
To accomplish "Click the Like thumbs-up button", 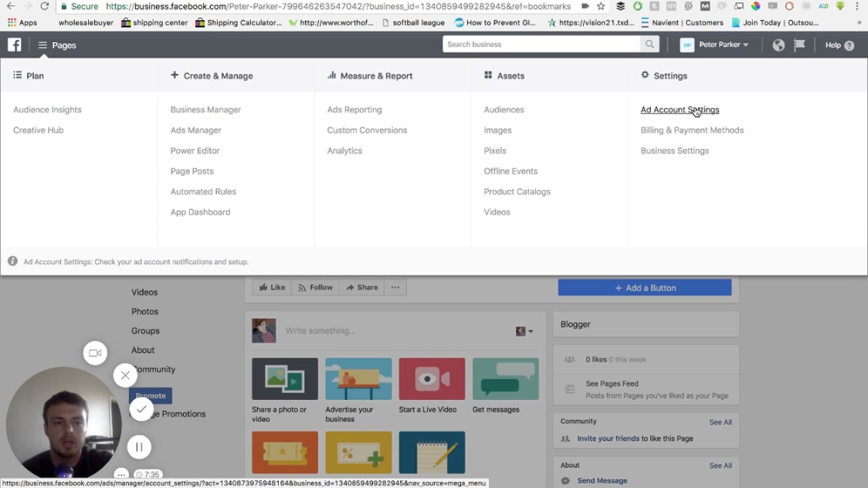I will 271,287.
